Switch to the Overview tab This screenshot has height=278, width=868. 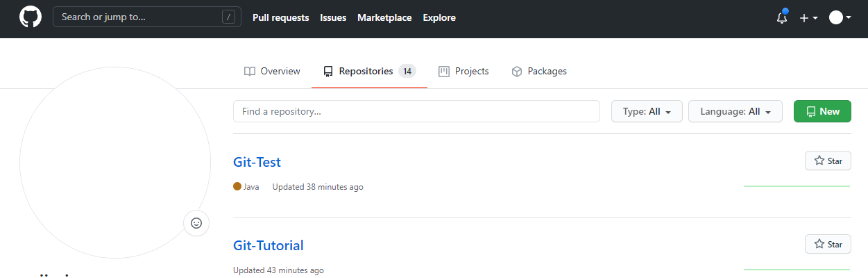coord(272,71)
